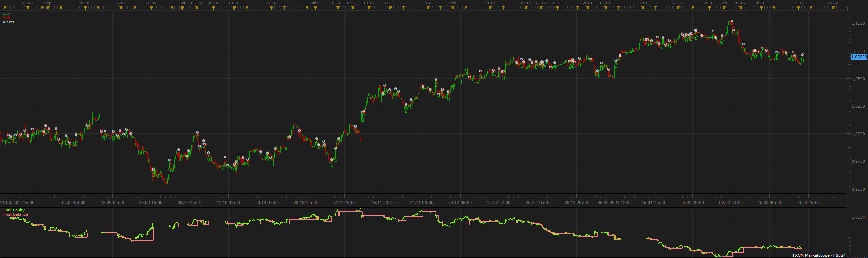This screenshot has width=868, height=258.
Task: Click the 1,1000 price axis label
Action: point(858,23)
